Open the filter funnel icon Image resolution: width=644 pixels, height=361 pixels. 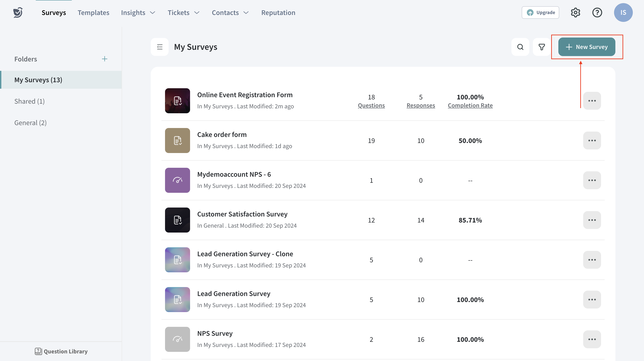click(x=542, y=47)
